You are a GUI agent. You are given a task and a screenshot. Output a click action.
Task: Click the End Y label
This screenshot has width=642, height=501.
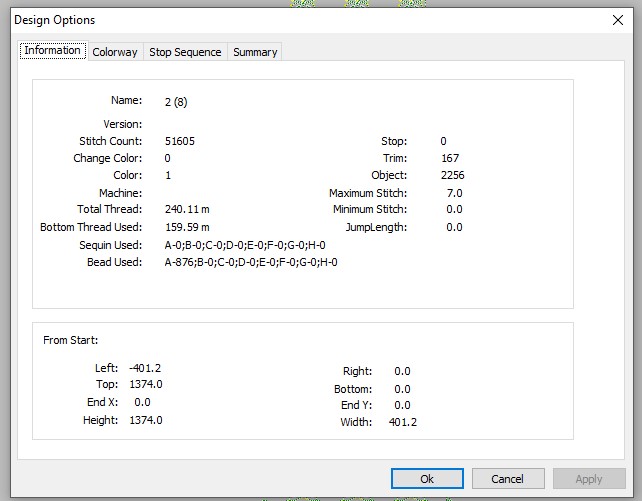357,405
